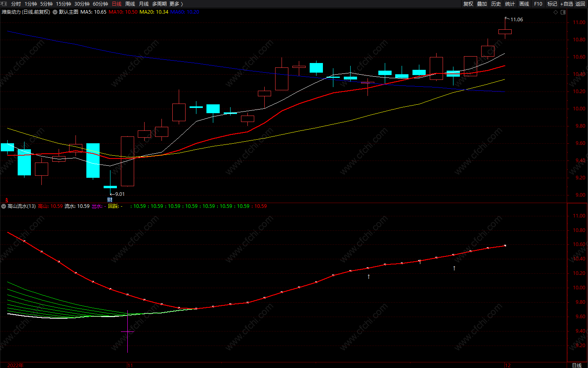Switch to the 分时 intraday view
Viewport: 588px width, 368px height.
16,4
